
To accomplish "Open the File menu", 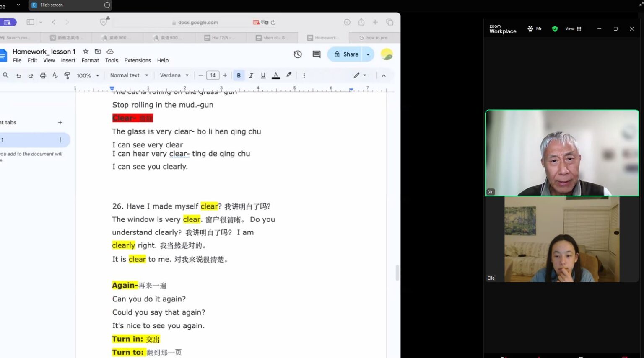I will (x=17, y=60).
